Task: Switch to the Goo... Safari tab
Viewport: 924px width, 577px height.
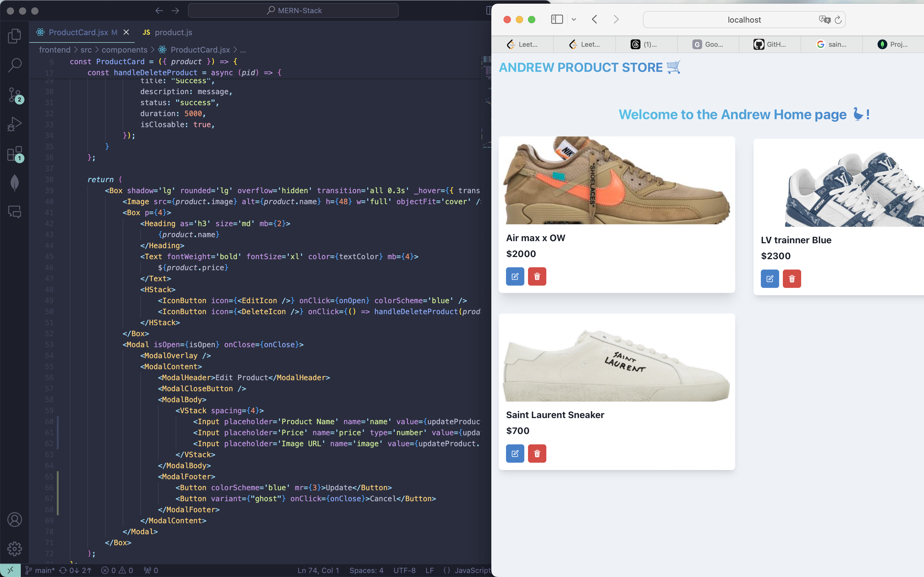Action: coord(708,44)
